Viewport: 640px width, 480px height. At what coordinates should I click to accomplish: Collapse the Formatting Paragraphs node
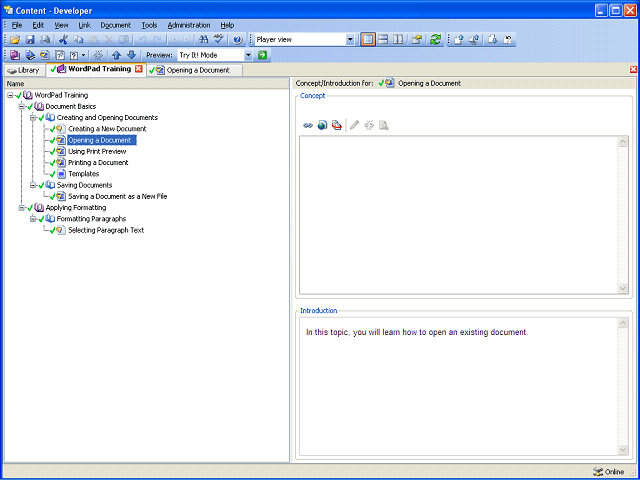[x=33, y=219]
